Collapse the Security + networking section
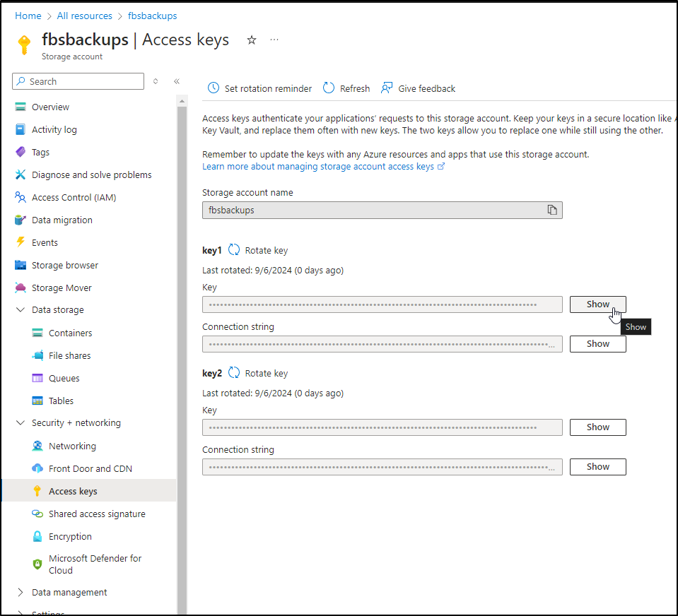The height and width of the screenshot is (616, 678). (x=21, y=422)
